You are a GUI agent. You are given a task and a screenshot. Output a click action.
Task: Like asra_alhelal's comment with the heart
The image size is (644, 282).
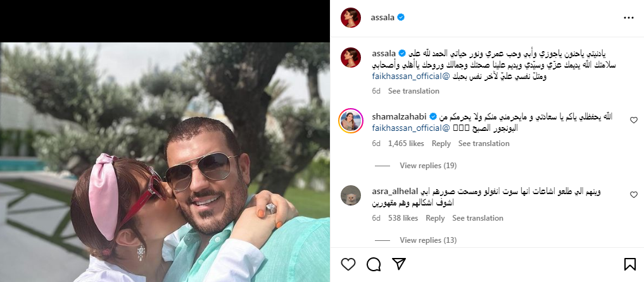[633, 195]
